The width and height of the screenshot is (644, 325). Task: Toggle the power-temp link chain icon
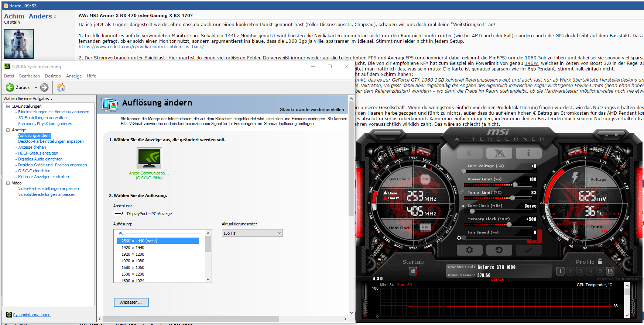click(462, 191)
